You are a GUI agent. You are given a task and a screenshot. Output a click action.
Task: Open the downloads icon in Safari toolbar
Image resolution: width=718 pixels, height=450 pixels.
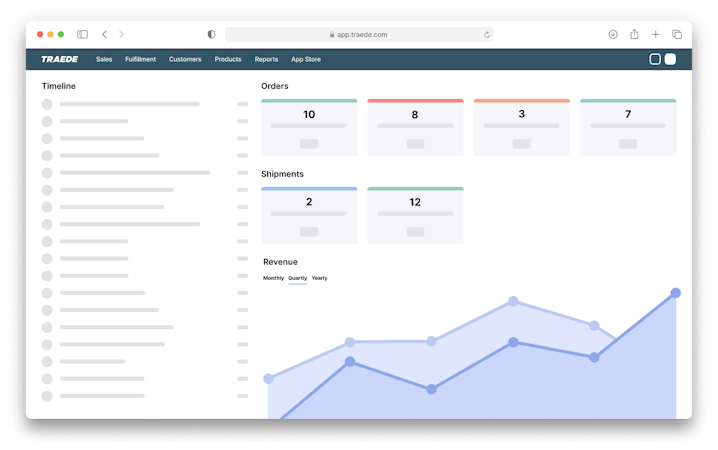point(613,34)
